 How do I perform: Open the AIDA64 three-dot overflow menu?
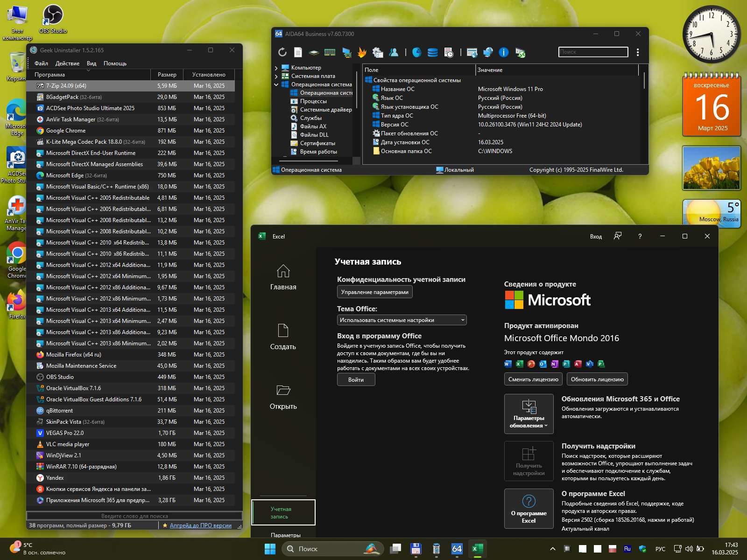point(638,52)
